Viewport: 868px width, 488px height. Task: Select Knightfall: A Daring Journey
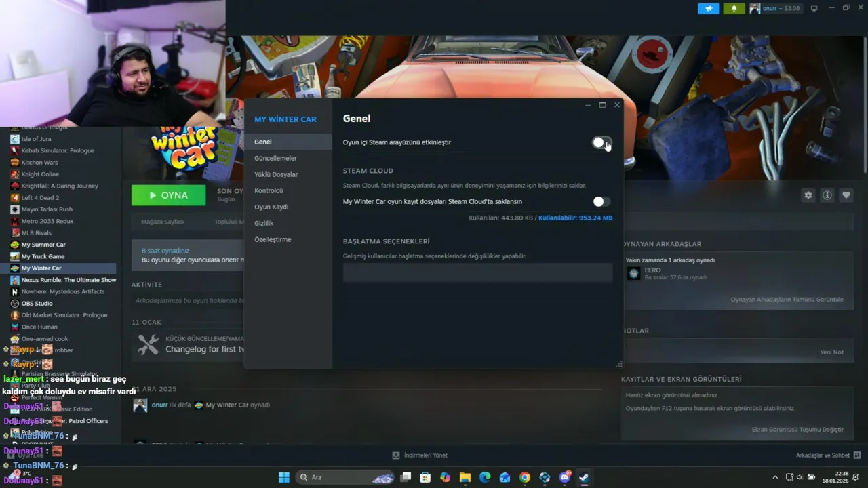60,186
